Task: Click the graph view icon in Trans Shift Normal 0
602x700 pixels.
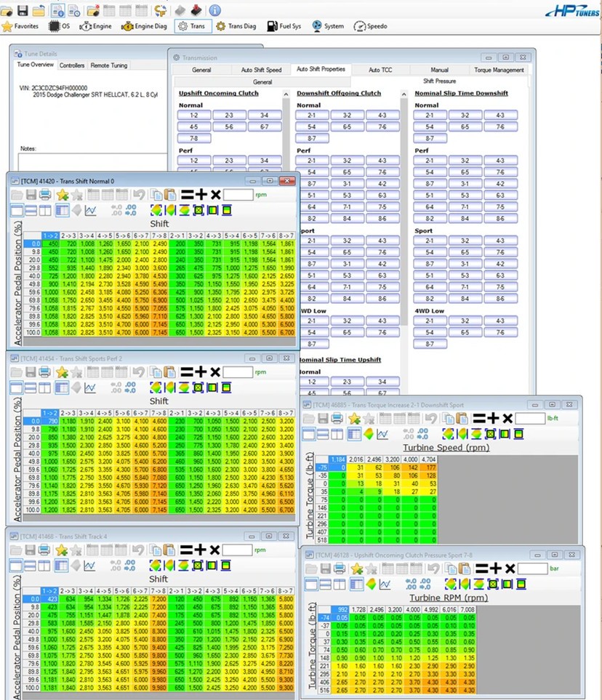Action: 91,210
